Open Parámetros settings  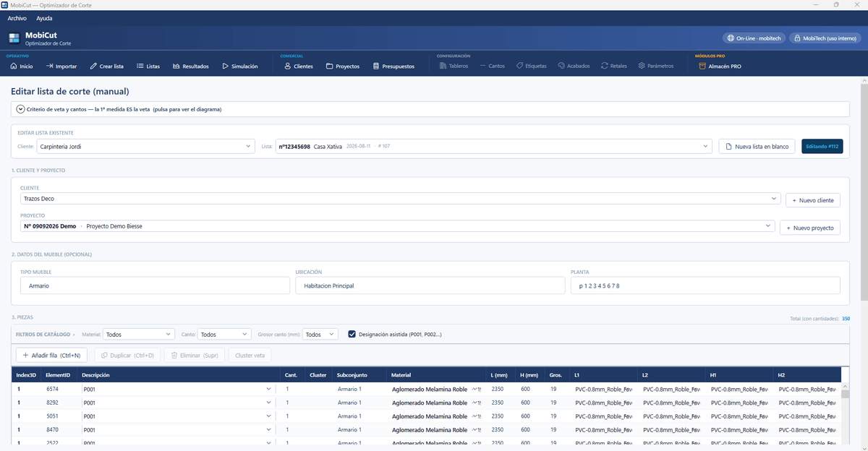(x=656, y=66)
